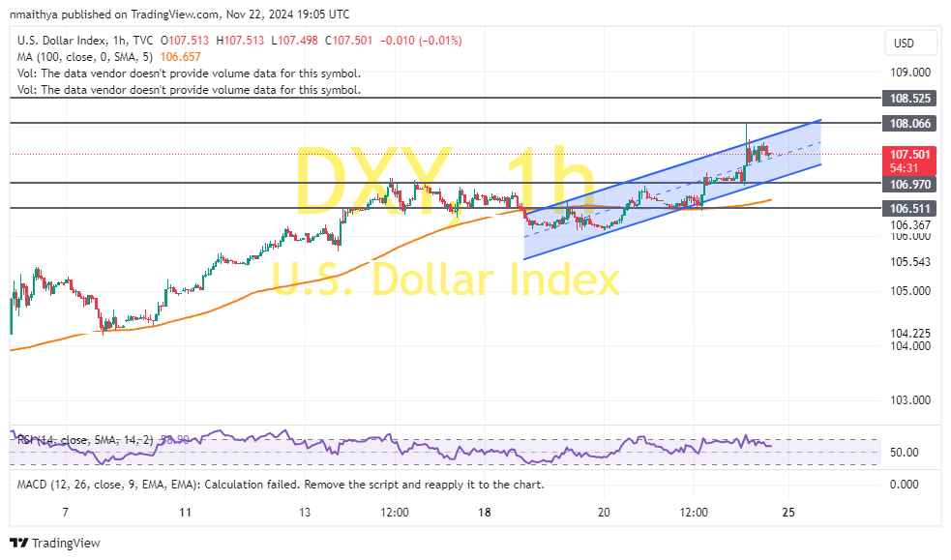The height and width of the screenshot is (560, 951).
Task: Click the TradingView logo icon
Action: tap(18, 543)
